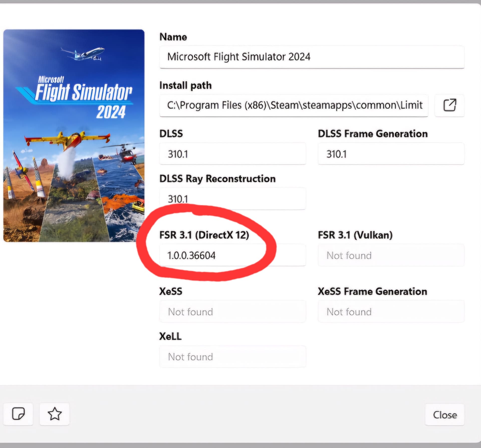Click XeSS Frame Generation Not found field
Image resolution: width=481 pixels, height=448 pixels.
tap(391, 312)
